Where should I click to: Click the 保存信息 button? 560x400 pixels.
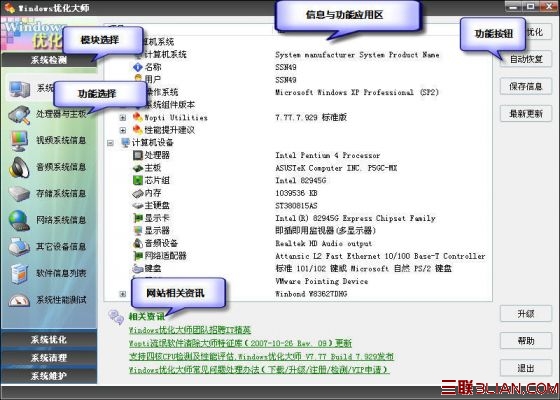coord(526,86)
